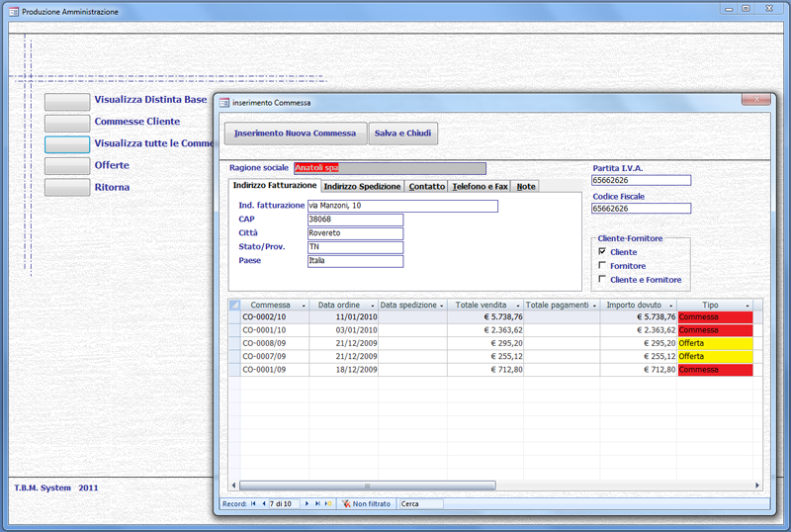791x532 pixels.
Task: Click the Ragione sociale field Anatoli spa
Action: click(390, 168)
